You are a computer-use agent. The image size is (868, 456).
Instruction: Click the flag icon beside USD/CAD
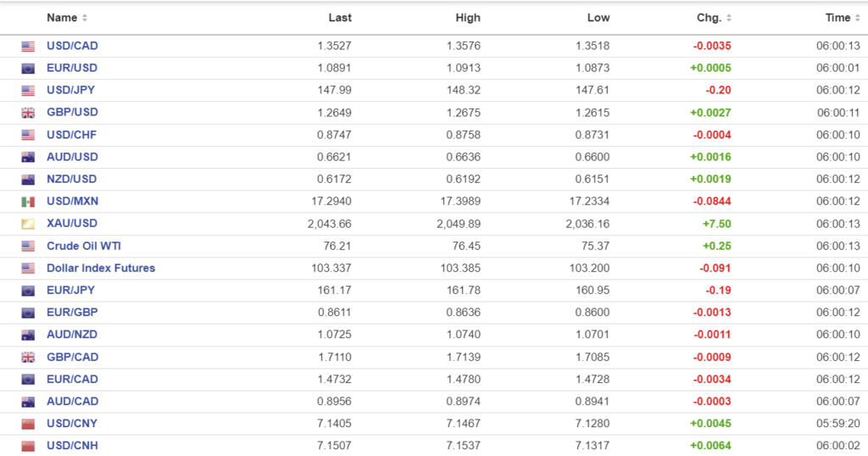[x=28, y=47]
